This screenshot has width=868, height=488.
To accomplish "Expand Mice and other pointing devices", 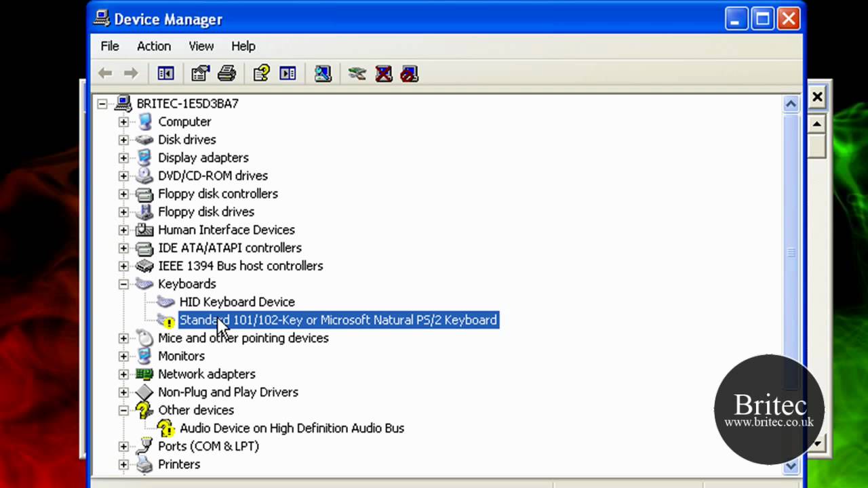I will click(x=123, y=338).
